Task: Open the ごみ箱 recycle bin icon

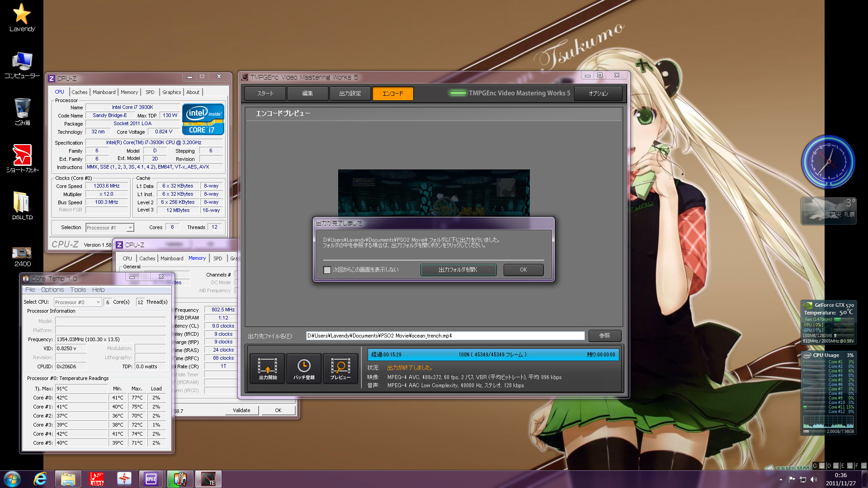Action: coord(22,112)
